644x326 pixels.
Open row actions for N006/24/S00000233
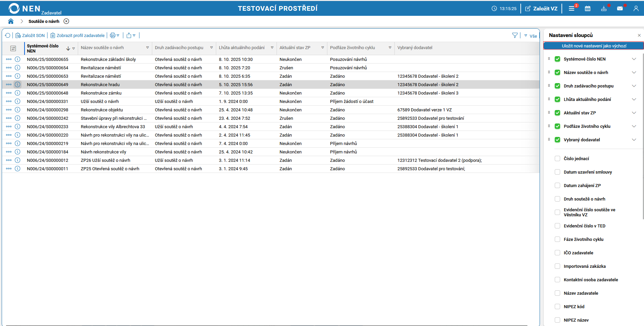tap(9, 126)
